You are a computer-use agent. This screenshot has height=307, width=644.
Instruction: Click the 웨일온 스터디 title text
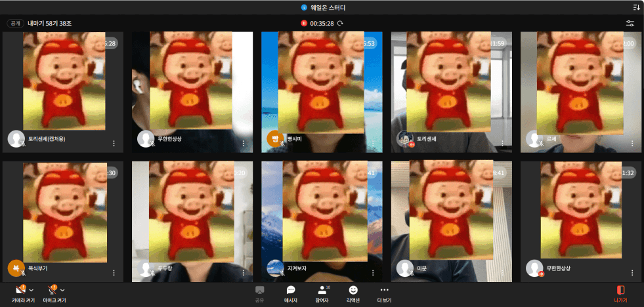(328, 7)
